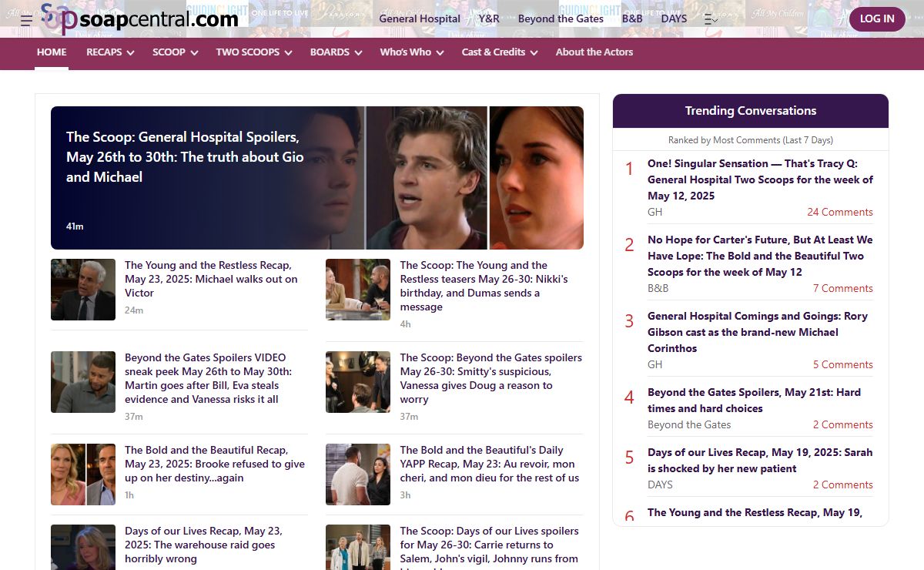Expand the Cast & Credits dropdown
924x570 pixels.
click(x=500, y=52)
